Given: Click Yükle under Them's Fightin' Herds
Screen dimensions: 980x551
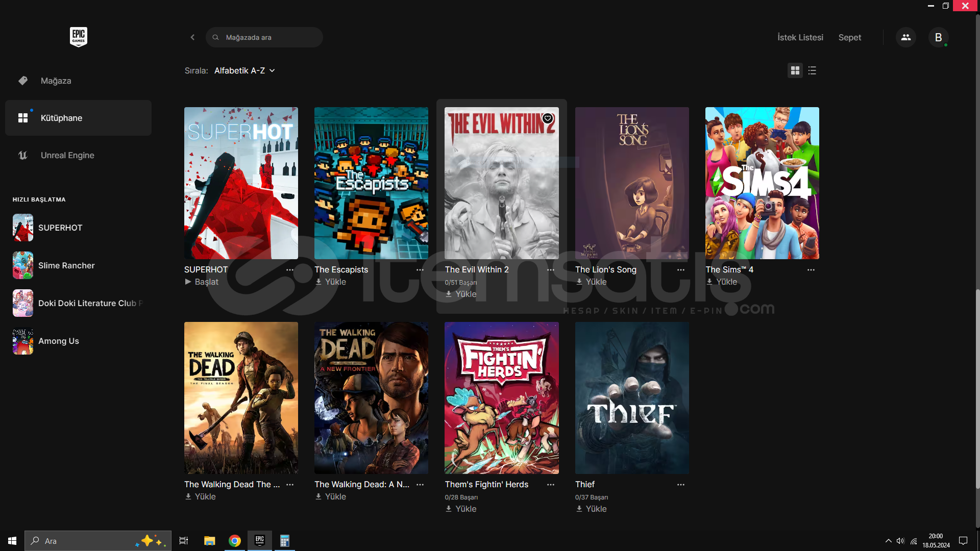Looking at the screenshot, I should pos(461,509).
